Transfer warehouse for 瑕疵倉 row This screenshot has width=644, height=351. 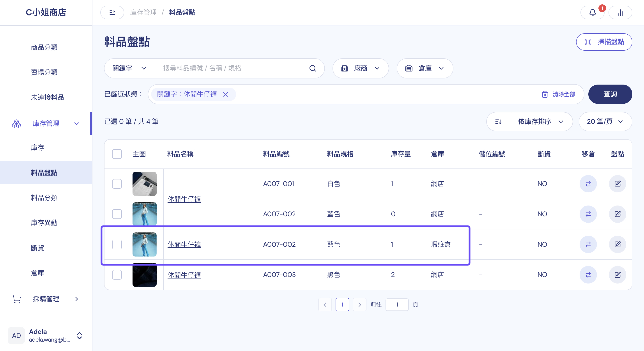pyautogui.click(x=588, y=244)
